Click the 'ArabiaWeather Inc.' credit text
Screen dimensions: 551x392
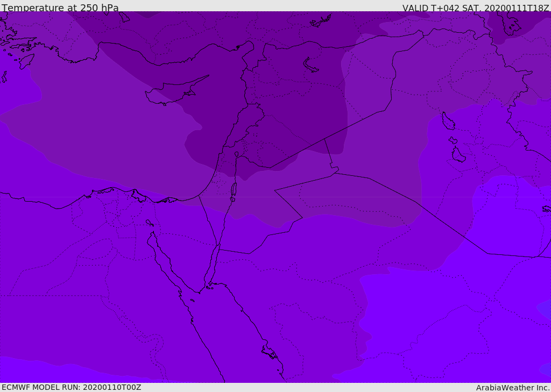513,388
